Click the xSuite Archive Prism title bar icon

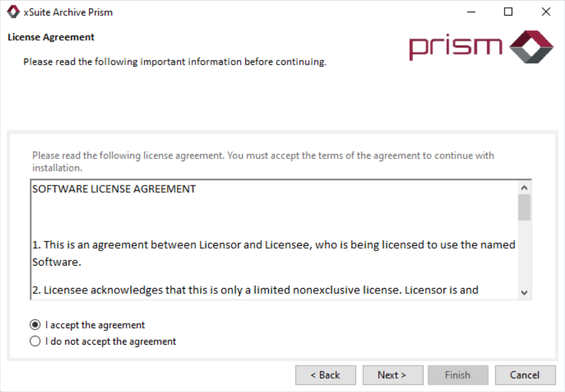pos(12,12)
